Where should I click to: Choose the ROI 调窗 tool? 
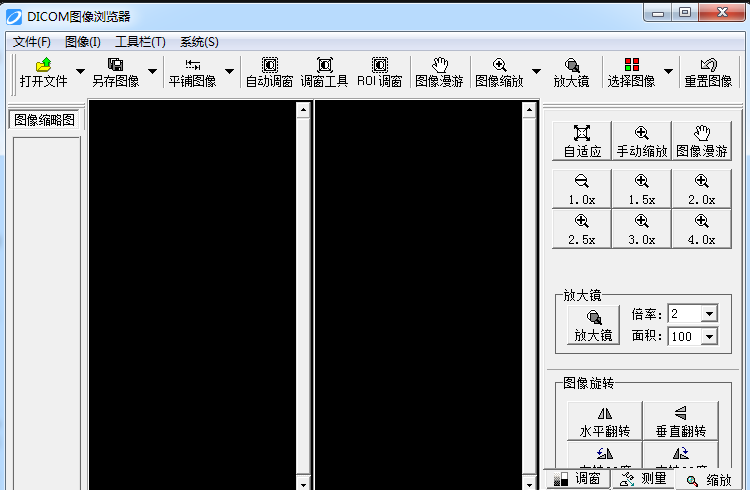pyautogui.click(x=380, y=72)
